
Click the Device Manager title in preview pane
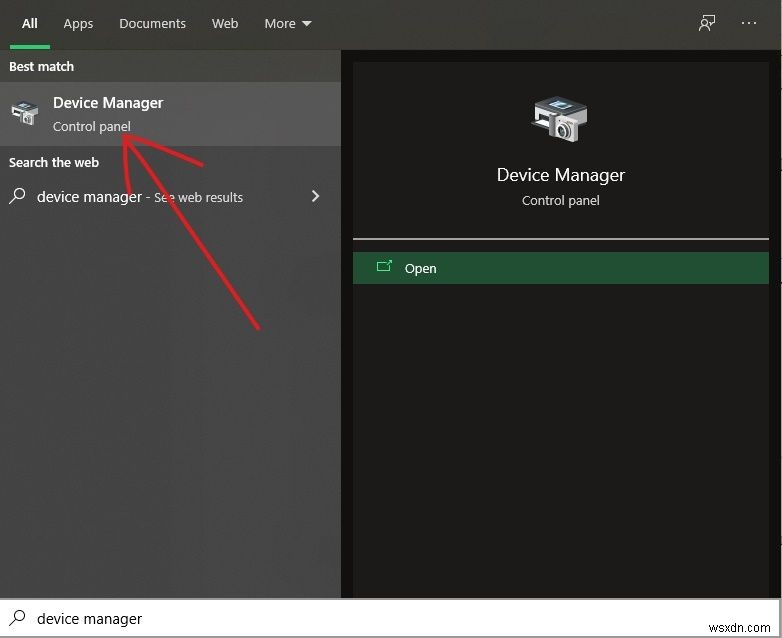coord(561,175)
